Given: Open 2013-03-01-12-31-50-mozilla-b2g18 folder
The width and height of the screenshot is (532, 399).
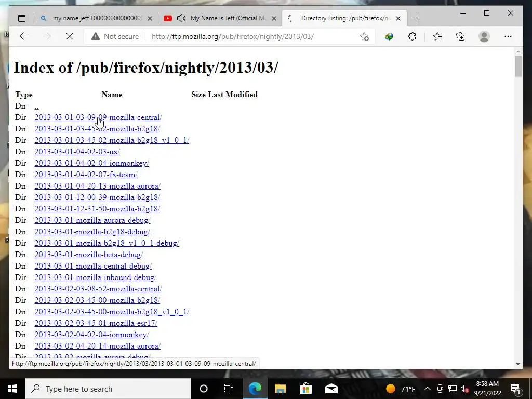Looking at the screenshot, I should tap(97, 209).
